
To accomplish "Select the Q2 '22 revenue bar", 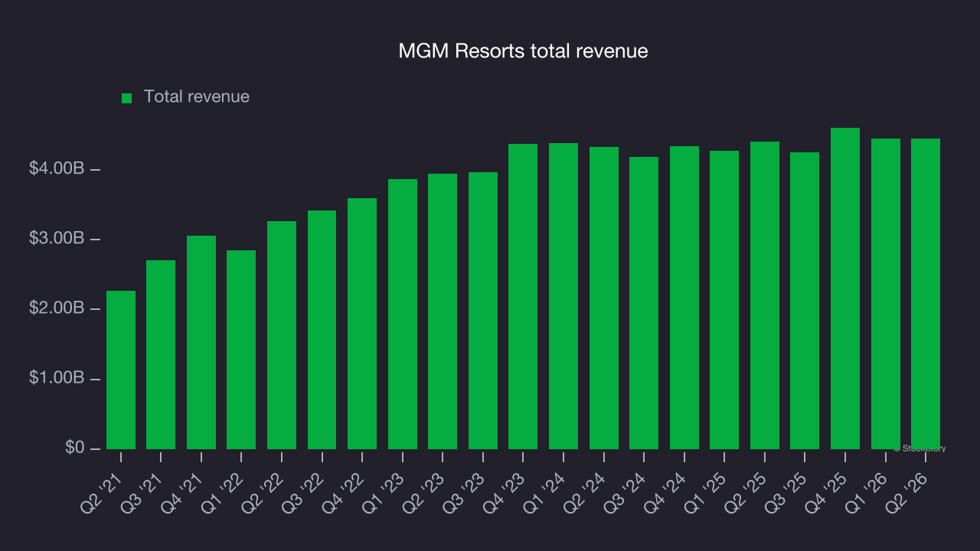I will tap(282, 335).
